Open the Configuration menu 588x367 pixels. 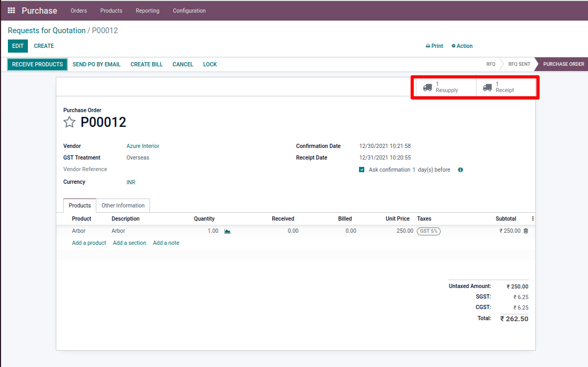click(x=189, y=11)
